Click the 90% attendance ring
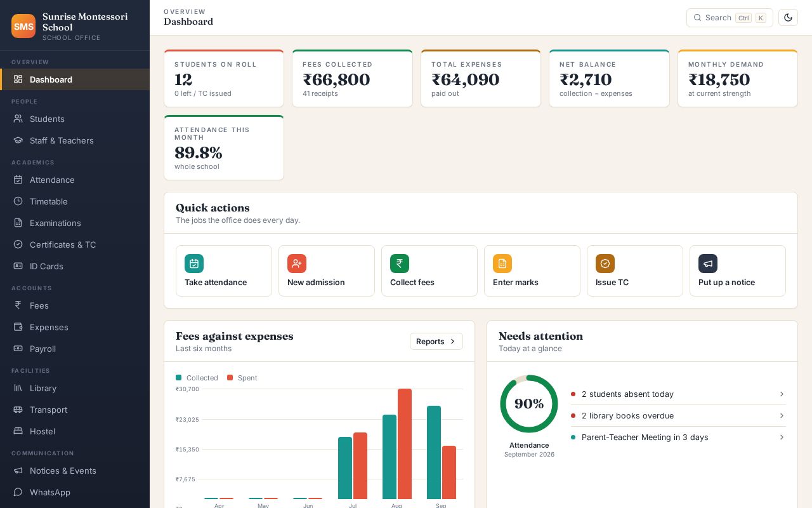The height and width of the screenshot is (508, 812). 529,404
